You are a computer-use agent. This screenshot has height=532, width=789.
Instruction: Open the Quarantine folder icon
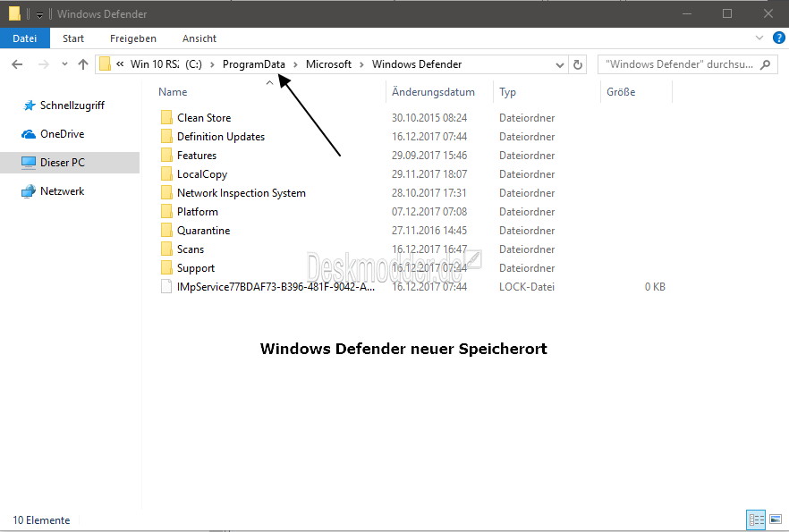[166, 231]
